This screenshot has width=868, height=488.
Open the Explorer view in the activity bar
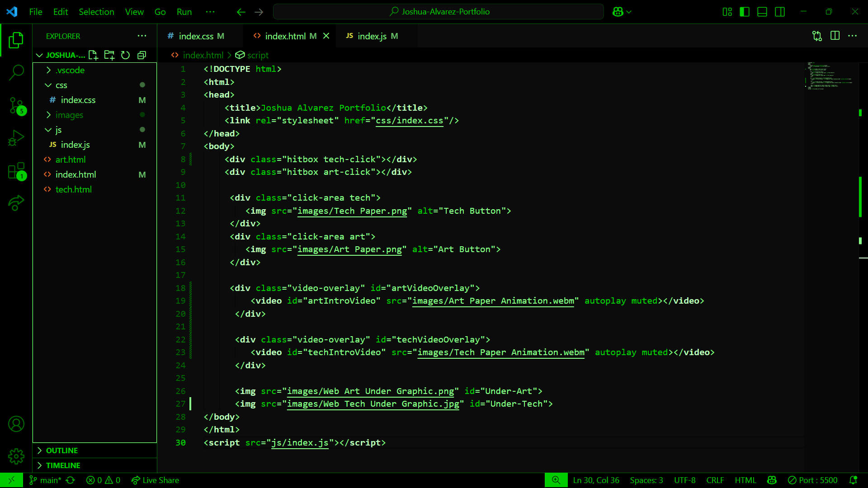coord(16,41)
